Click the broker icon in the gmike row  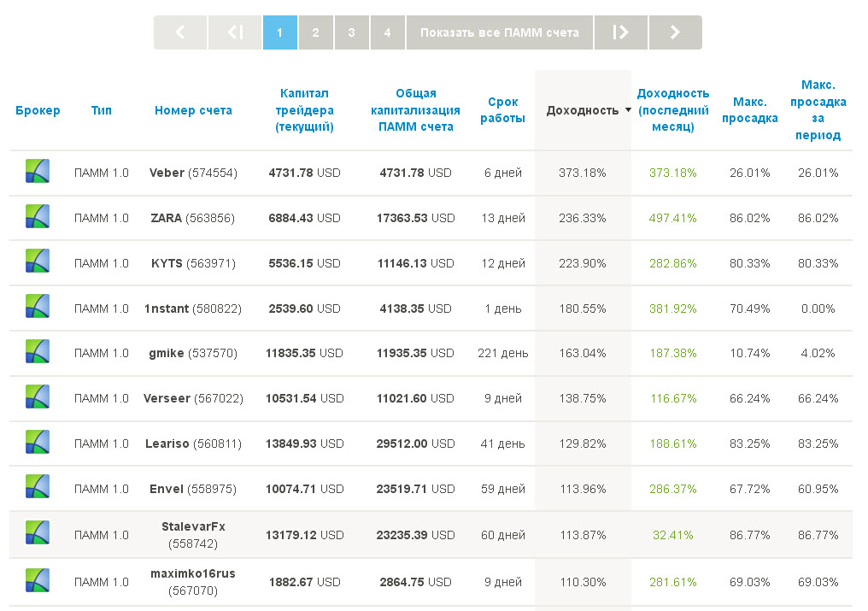coord(37,352)
